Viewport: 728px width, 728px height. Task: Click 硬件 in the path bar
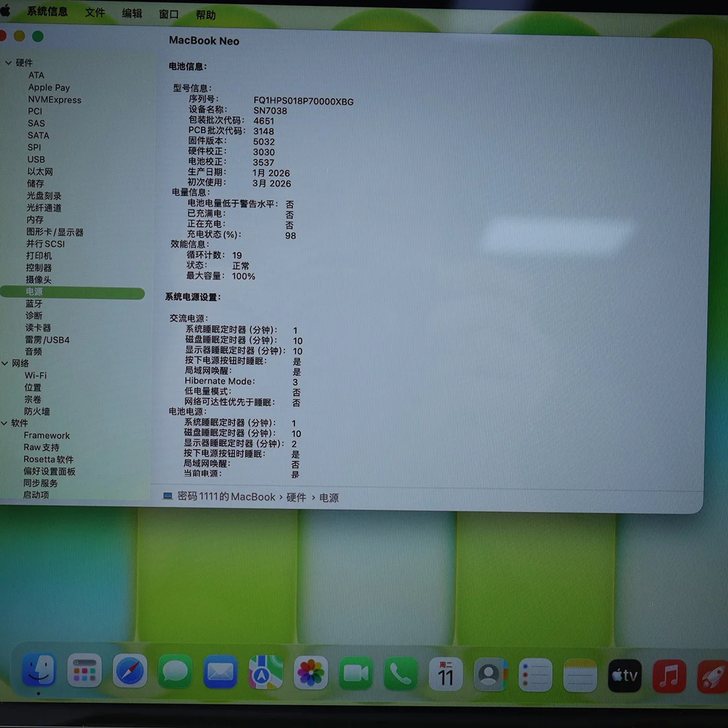(x=296, y=497)
